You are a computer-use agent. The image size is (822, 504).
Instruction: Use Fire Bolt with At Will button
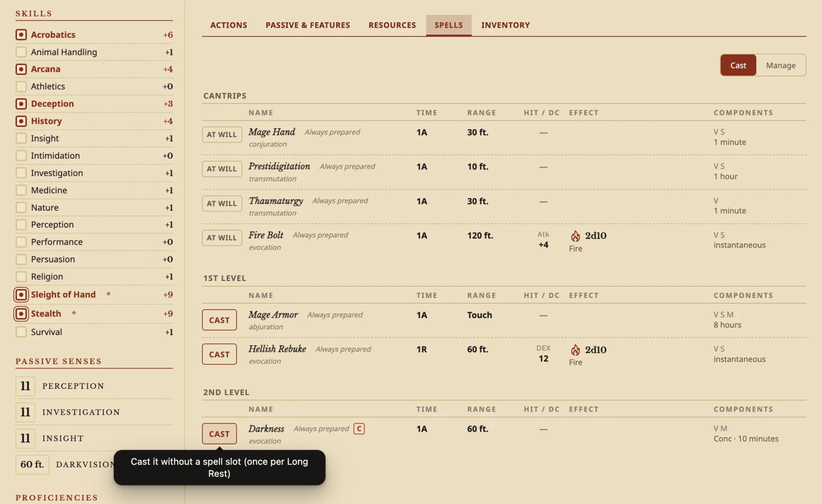tap(222, 238)
